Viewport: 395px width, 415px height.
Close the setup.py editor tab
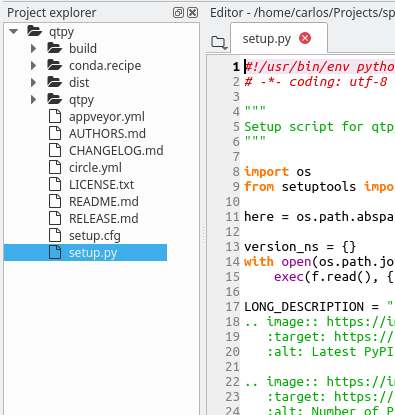click(x=305, y=38)
